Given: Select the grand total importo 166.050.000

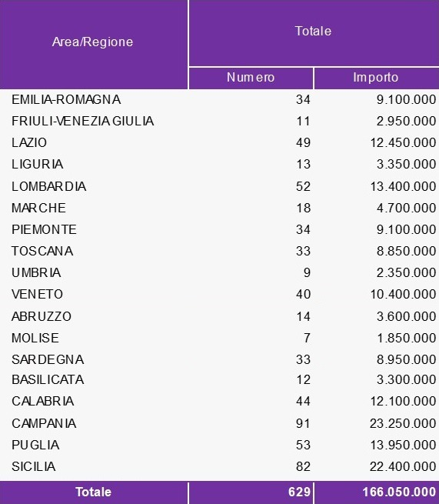Looking at the screenshot, I should tap(400, 492).
